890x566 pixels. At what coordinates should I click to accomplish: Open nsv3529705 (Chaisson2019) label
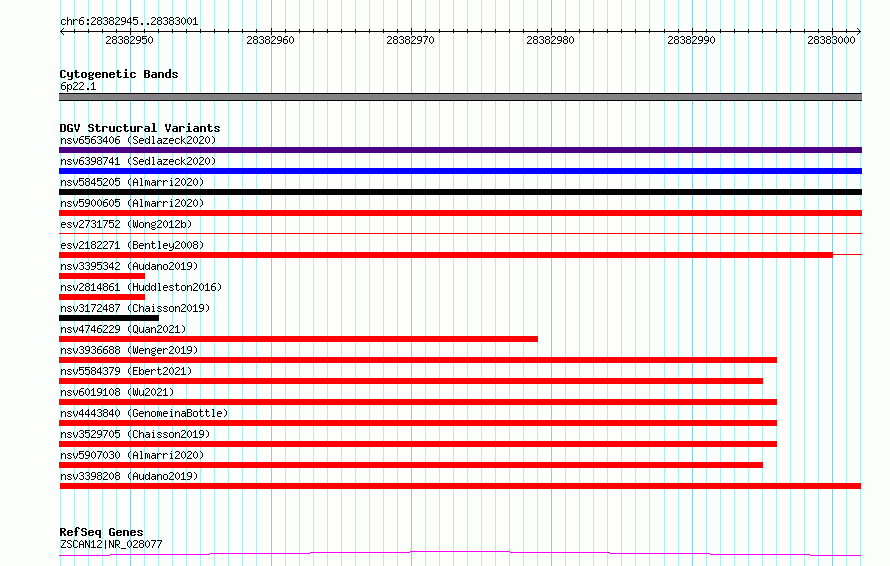[x=135, y=434]
